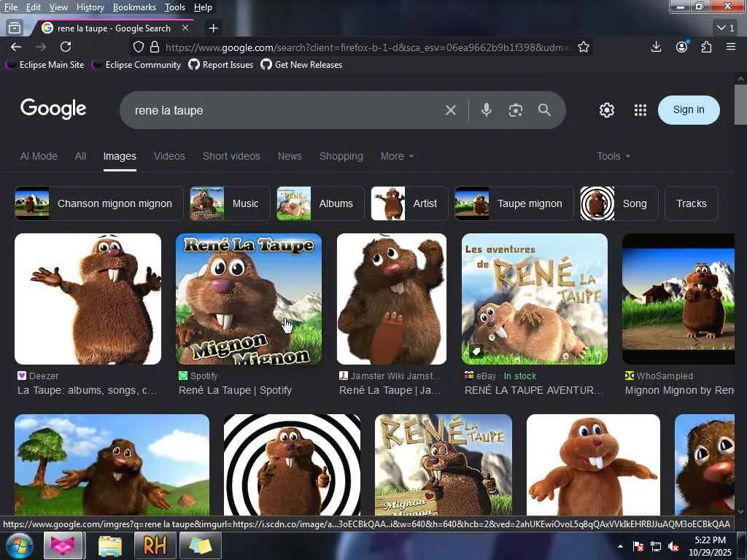Open the Firefox hamburger application menu

[731, 47]
